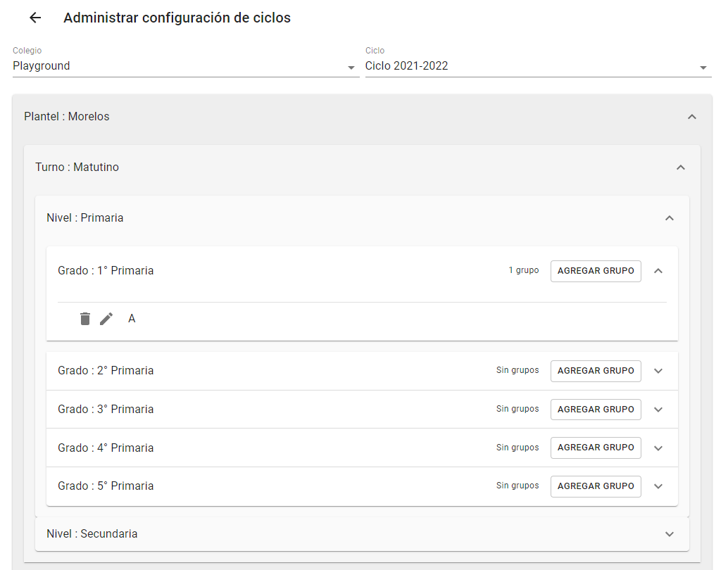Screen dimensions: 728x570
Task: Click the back arrow to return
Action: click(34, 18)
